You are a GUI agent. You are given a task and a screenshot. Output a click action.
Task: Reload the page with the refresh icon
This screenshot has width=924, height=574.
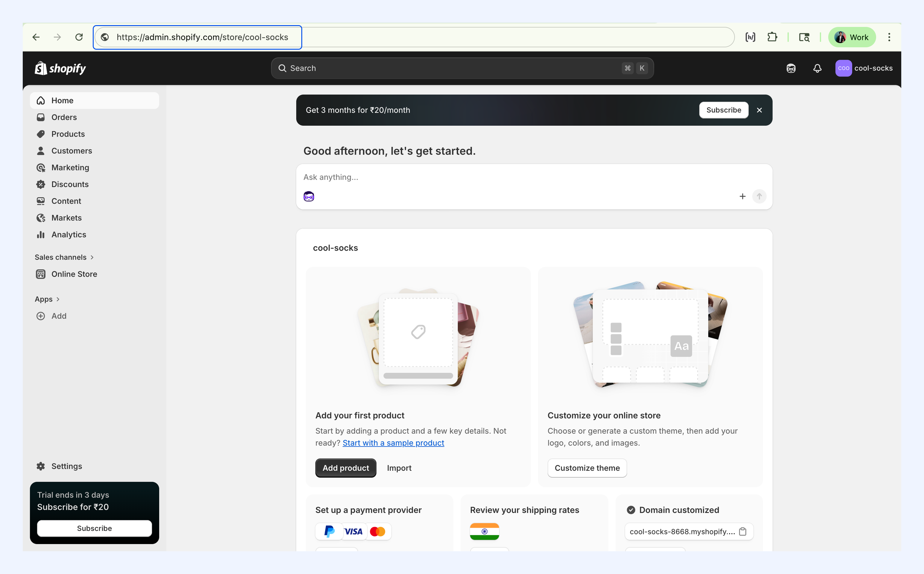point(79,37)
